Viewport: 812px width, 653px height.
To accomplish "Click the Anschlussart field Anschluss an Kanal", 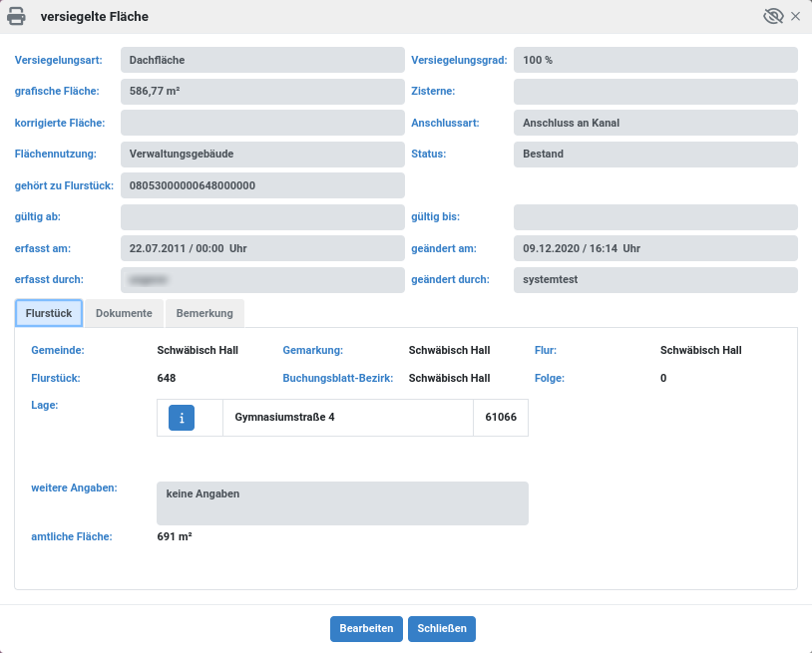I will coord(655,124).
